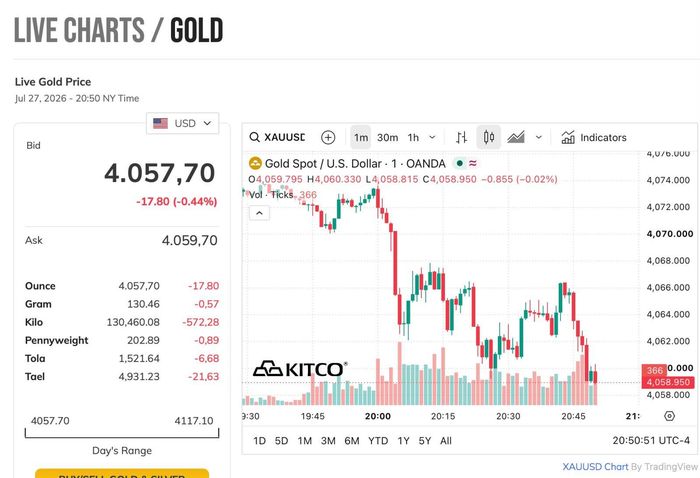The height and width of the screenshot is (478, 700).
Task: Switch chart interval to 30m
Action: pos(388,137)
